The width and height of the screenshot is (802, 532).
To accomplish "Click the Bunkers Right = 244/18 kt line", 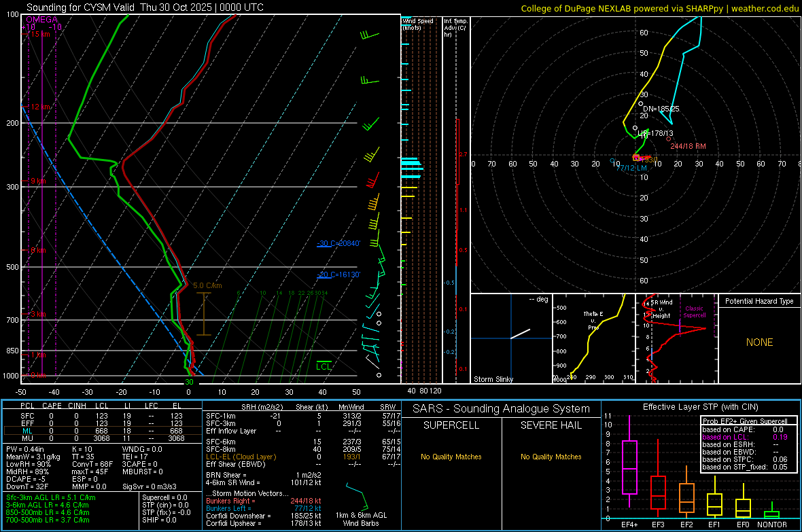I will tap(264, 501).
